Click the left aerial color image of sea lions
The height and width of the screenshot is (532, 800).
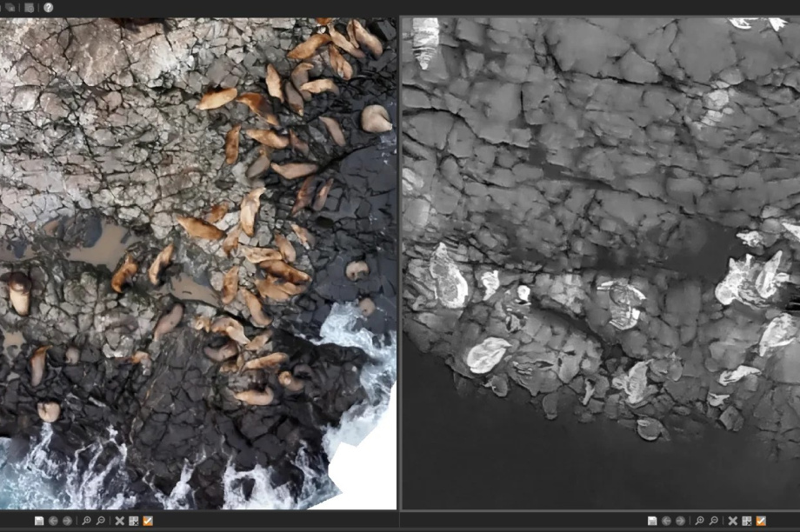tap(198, 263)
